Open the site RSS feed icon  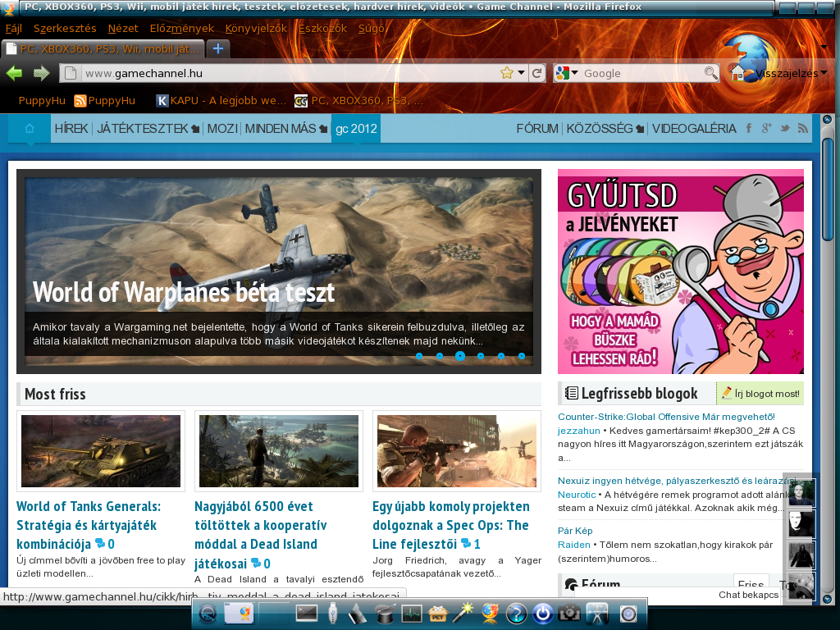[802, 128]
